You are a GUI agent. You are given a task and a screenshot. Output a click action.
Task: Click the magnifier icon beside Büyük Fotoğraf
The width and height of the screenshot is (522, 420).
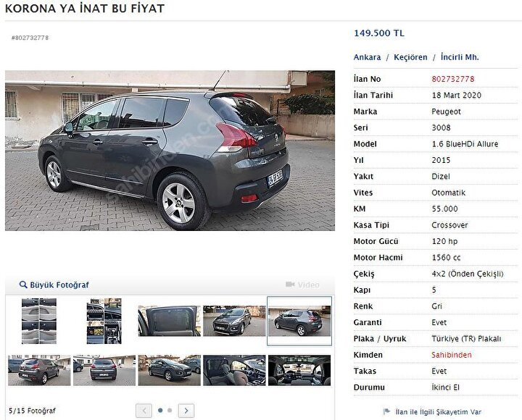tap(23, 285)
